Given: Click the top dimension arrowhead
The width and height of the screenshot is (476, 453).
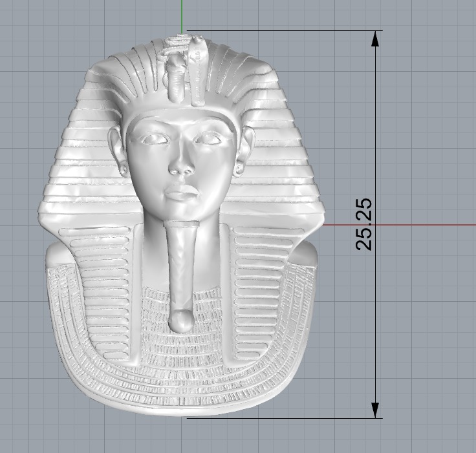Looking at the screenshot, I should 376,39.
